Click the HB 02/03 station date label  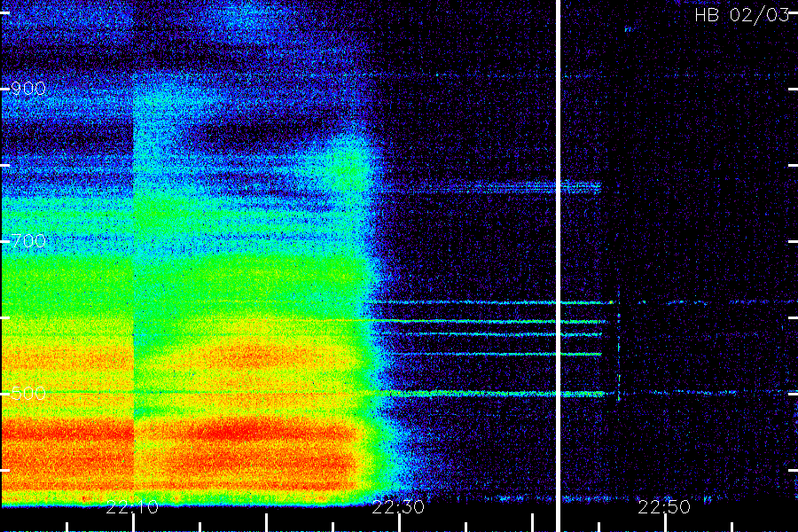point(742,15)
